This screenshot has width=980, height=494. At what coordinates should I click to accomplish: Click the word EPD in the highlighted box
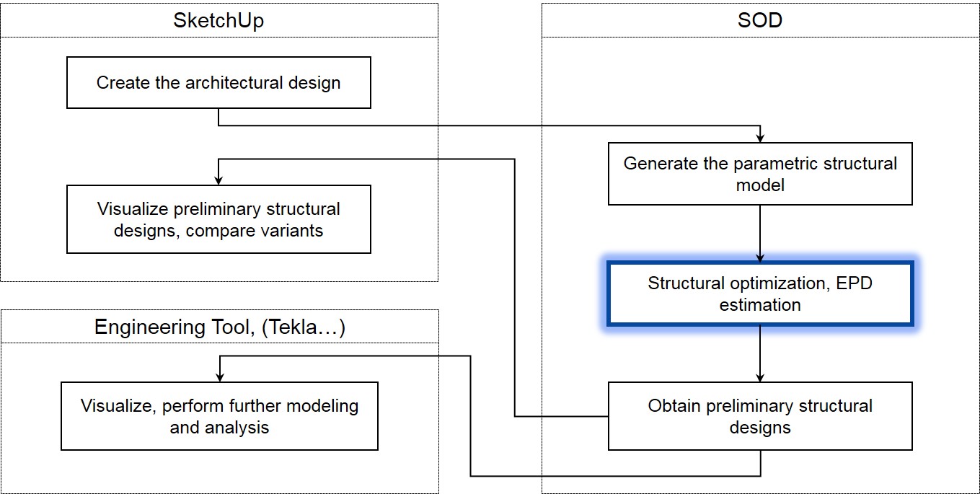855,283
